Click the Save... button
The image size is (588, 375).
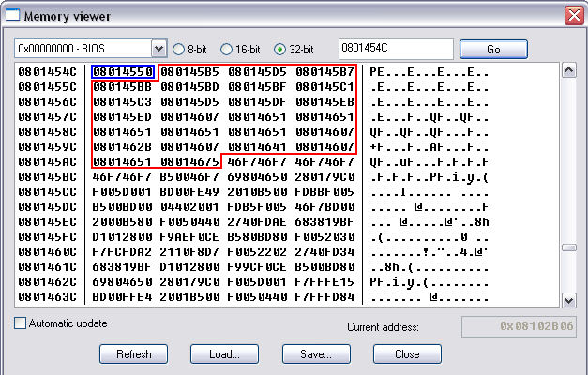[316, 354]
